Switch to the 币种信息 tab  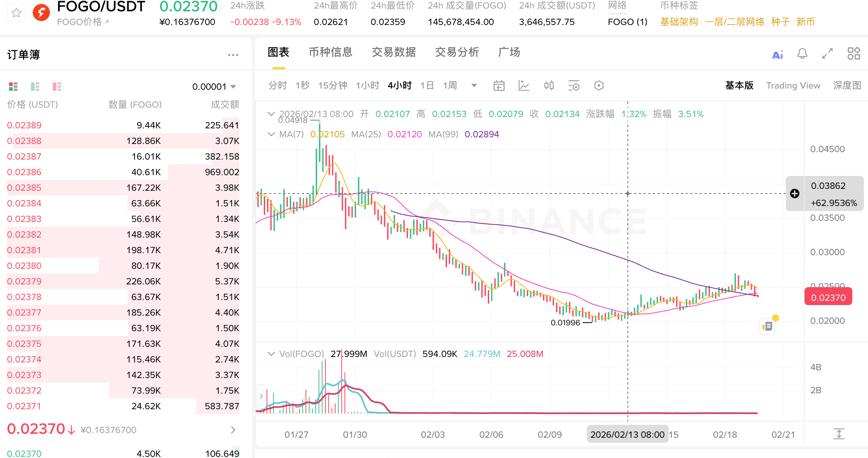click(330, 52)
